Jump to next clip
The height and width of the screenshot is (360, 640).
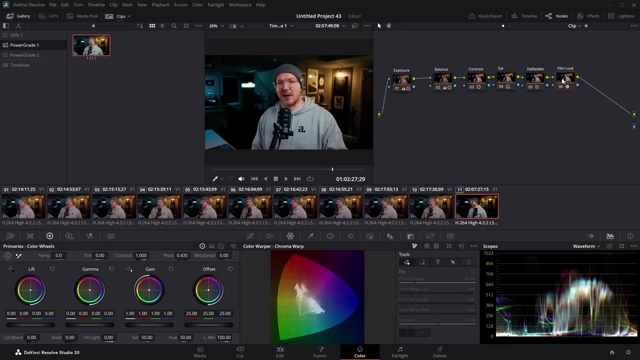click(x=297, y=179)
